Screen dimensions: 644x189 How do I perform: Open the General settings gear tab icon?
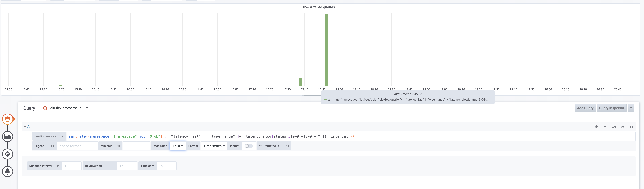tap(8, 154)
